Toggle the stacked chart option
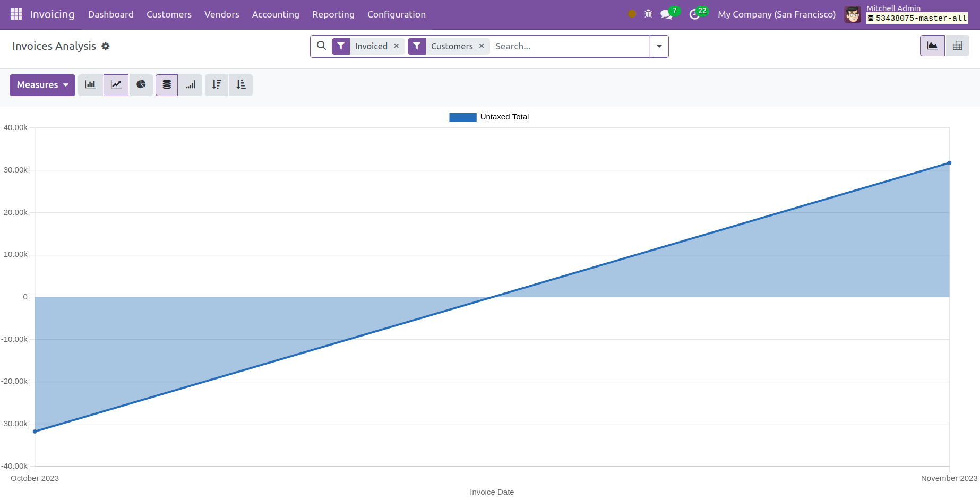 point(167,85)
